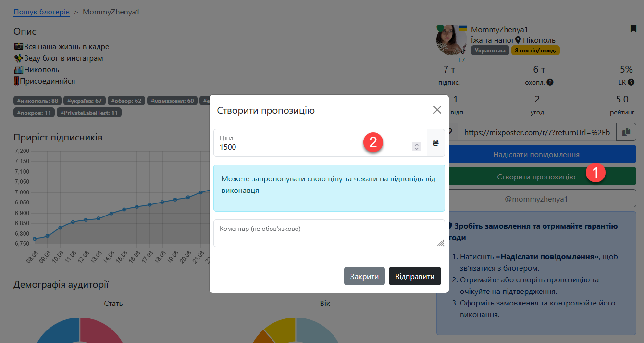The image size is (644, 343).
Task: Open the @mommyzhenya1 profile button
Action: (536, 198)
